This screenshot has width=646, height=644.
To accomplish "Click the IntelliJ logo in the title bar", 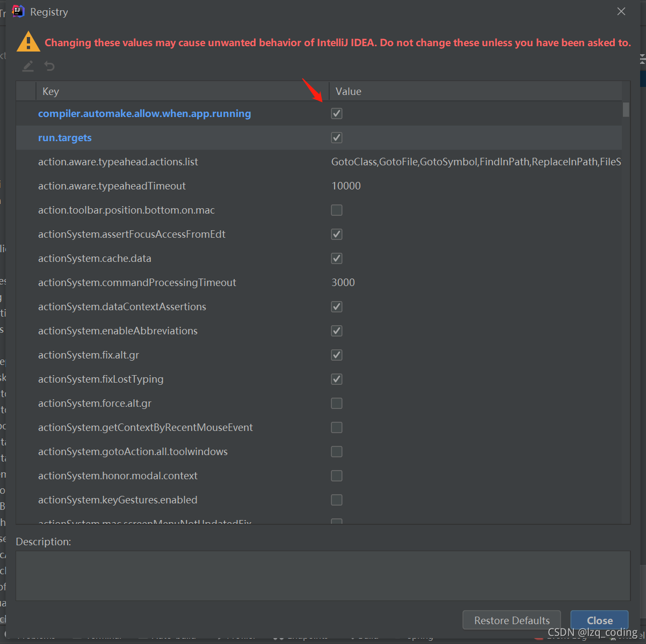I will 18,11.
